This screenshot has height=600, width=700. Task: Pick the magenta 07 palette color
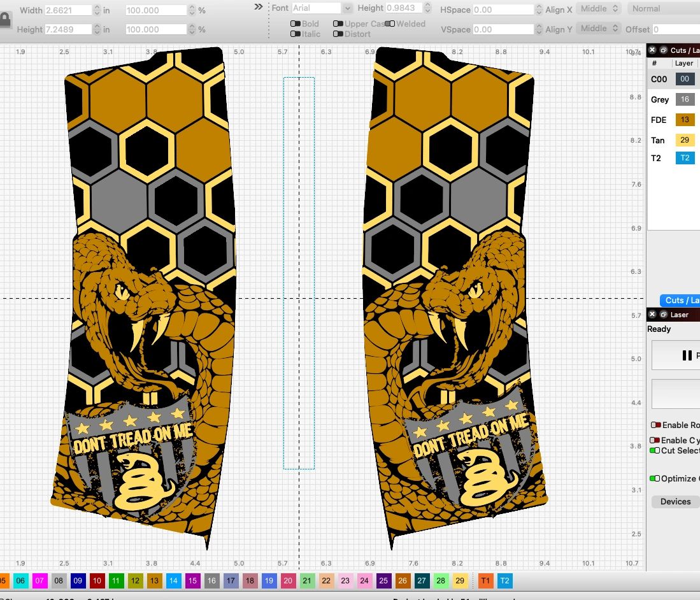point(40,580)
